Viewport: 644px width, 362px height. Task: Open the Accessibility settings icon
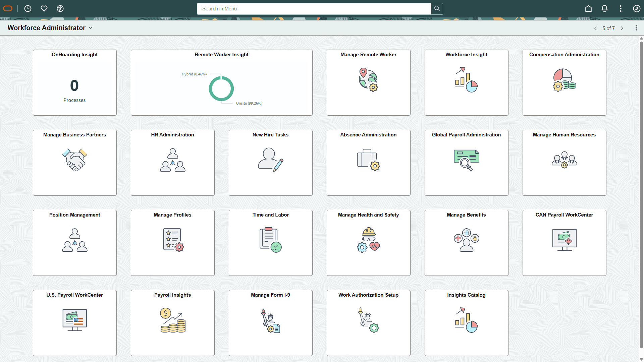[x=60, y=9]
